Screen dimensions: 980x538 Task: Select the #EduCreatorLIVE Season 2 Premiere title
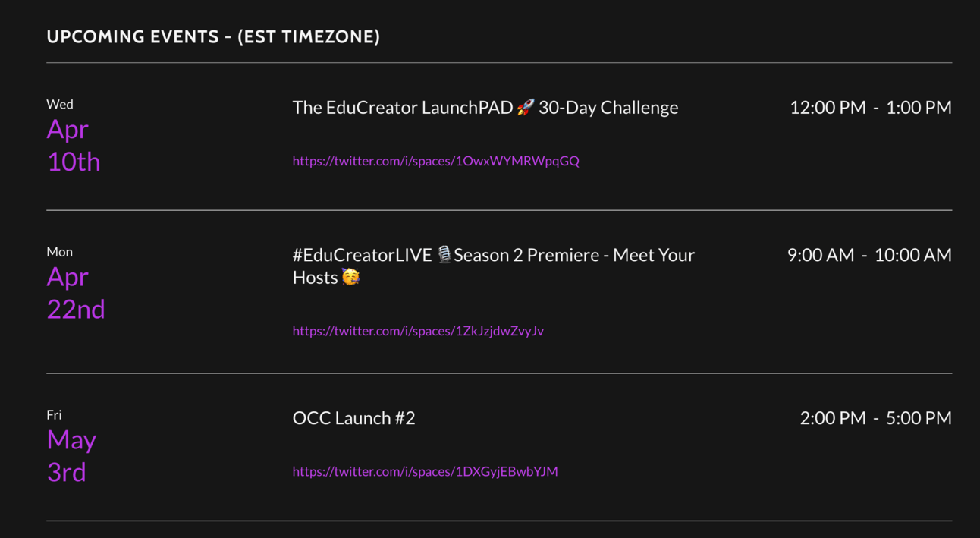494,266
